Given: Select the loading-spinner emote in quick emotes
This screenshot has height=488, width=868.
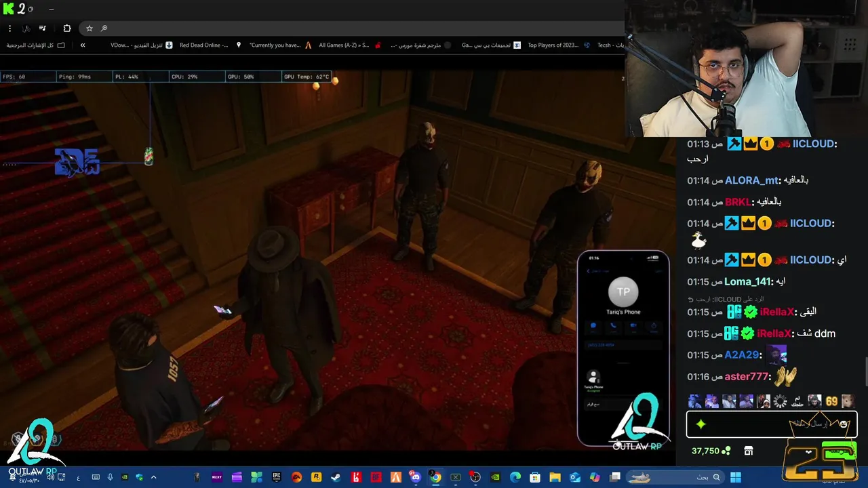Looking at the screenshot, I should point(781,401).
